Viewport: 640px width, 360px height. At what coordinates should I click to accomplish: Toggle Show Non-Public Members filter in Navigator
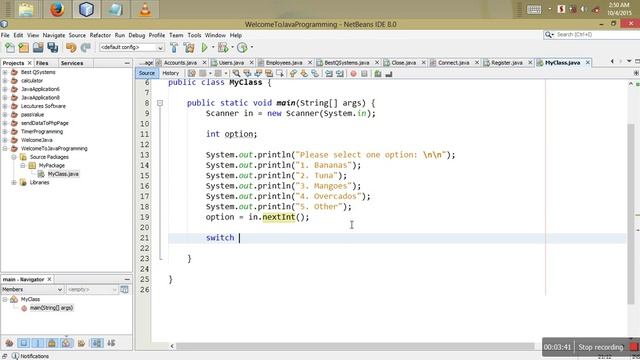pyautogui.click(x=52, y=343)
